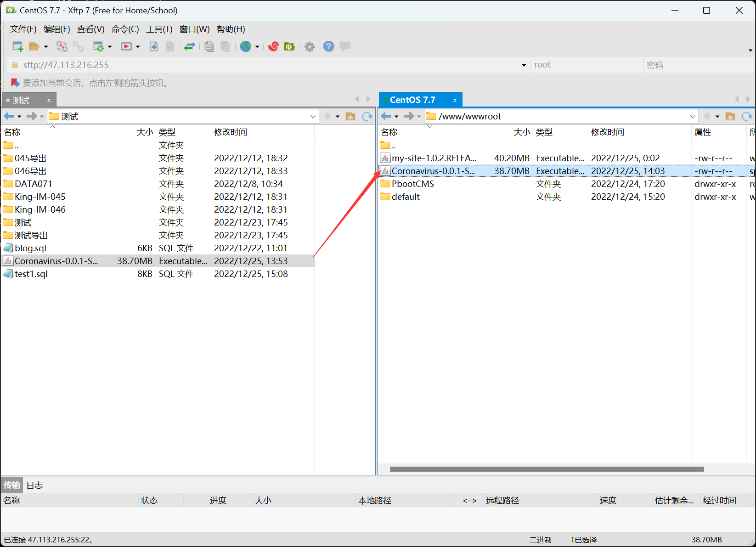
Task: Open the 帮助(H) menu
Action: pos(231,29)
